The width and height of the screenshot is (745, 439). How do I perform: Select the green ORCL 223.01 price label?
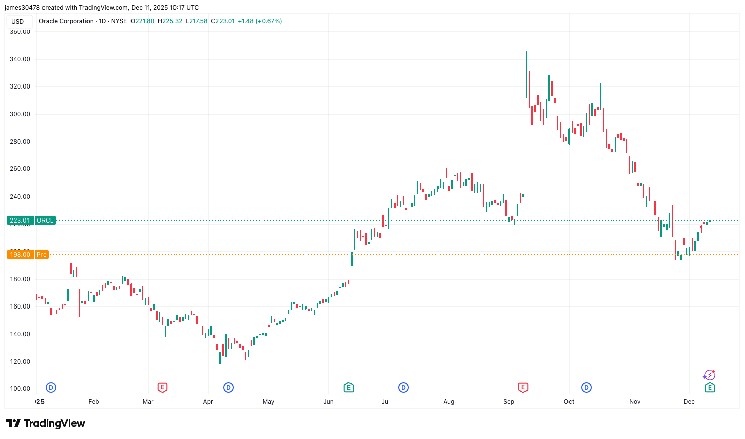click(x=19, y=220)
